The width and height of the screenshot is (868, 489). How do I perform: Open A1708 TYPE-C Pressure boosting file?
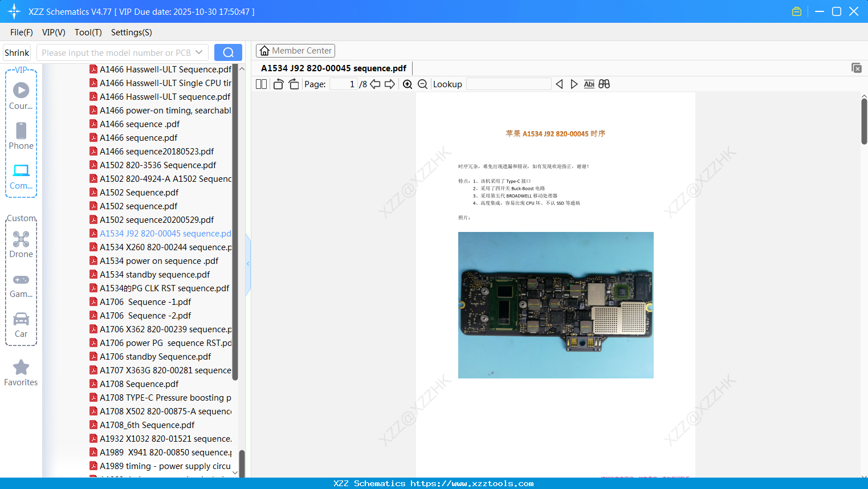tap(161, 398)
